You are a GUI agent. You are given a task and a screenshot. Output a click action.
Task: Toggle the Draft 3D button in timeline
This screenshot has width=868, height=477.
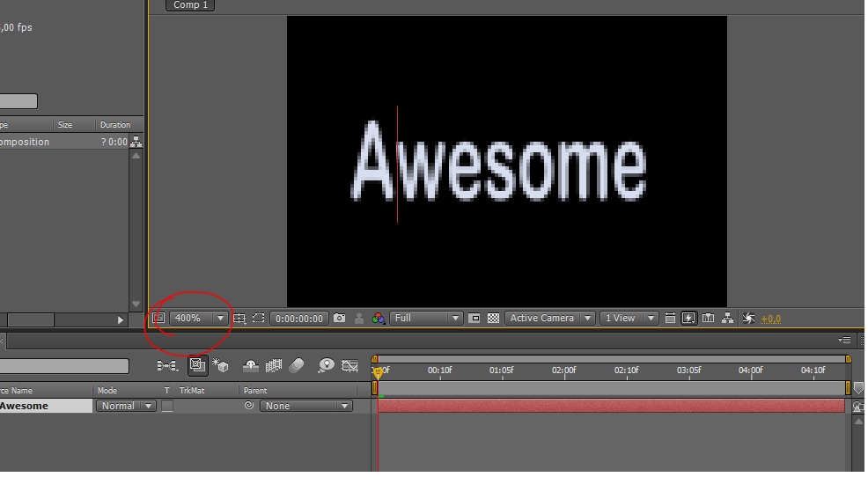click(220, 365)
